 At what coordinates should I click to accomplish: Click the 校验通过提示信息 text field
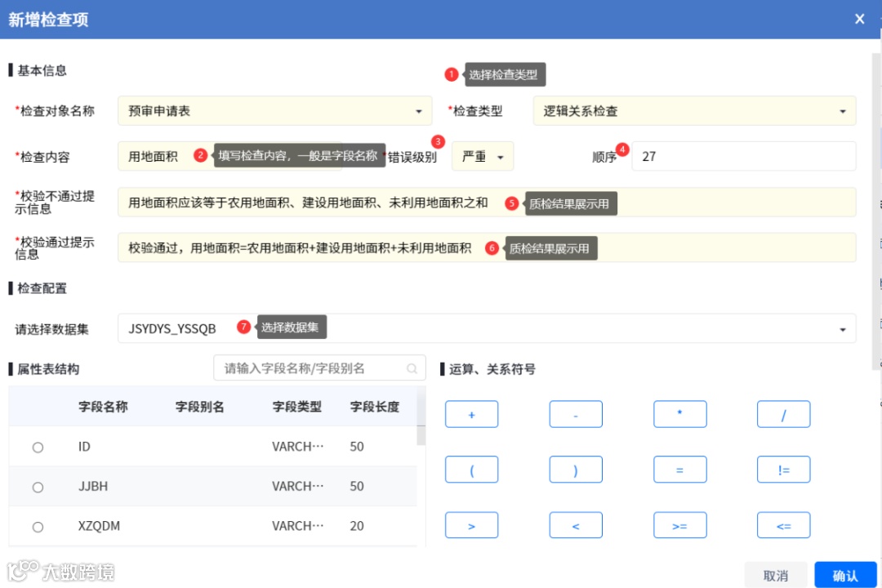pos(487,247)
